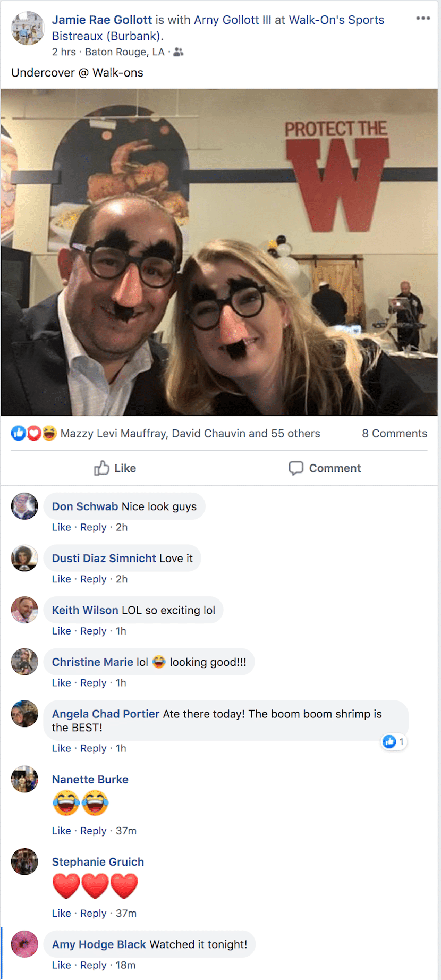This screenshot has height=980, width=441.
Task: Like Dusti Diaz Simnicht's comment
Action: (61, 579)
